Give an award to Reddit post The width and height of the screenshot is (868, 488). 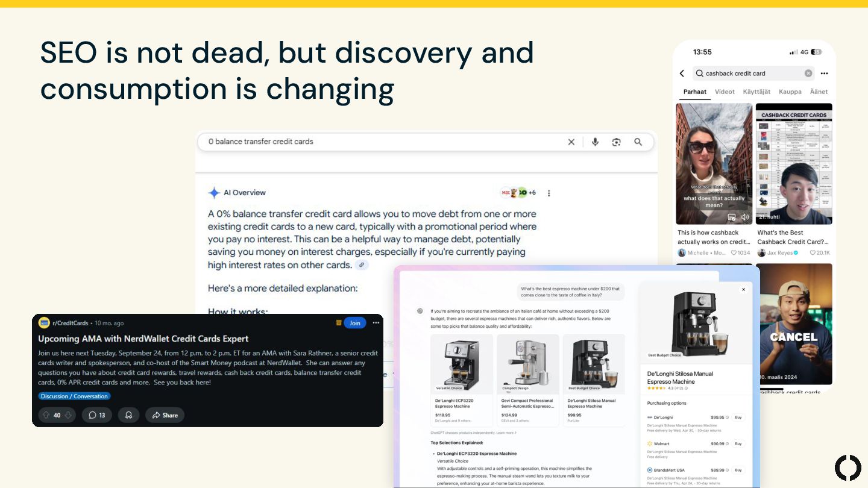click(128, 415)
